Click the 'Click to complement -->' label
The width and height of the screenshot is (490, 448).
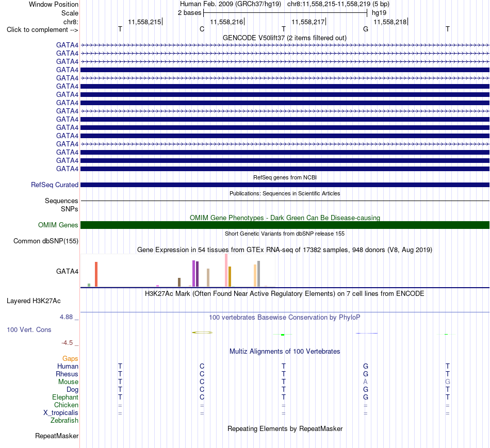point(42,30)
